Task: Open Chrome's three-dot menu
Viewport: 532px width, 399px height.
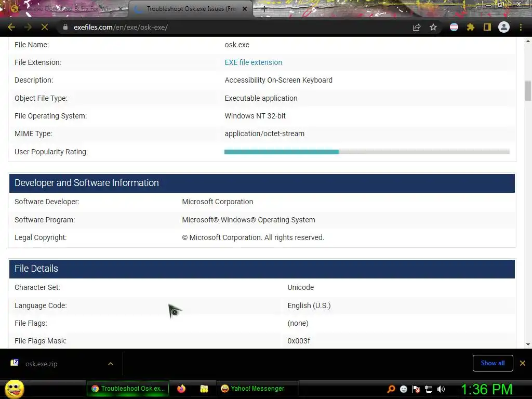Action: tap(521, 27)
